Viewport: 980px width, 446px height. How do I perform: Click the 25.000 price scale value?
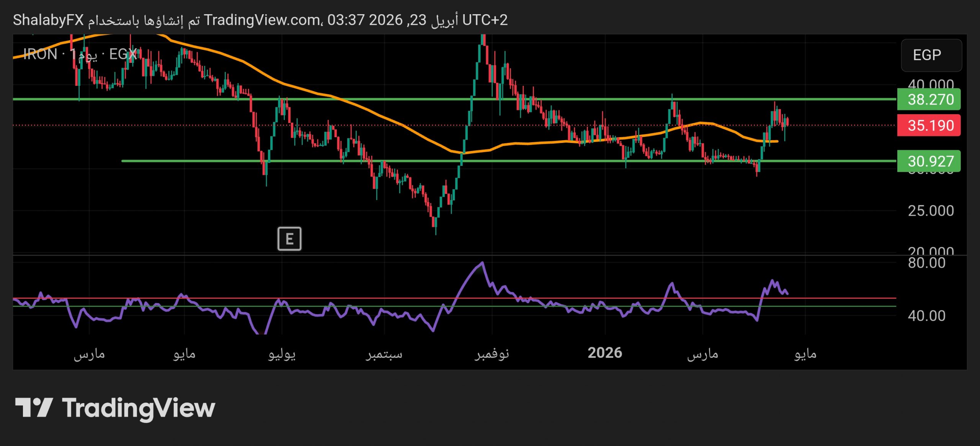[x=931, y=211]
